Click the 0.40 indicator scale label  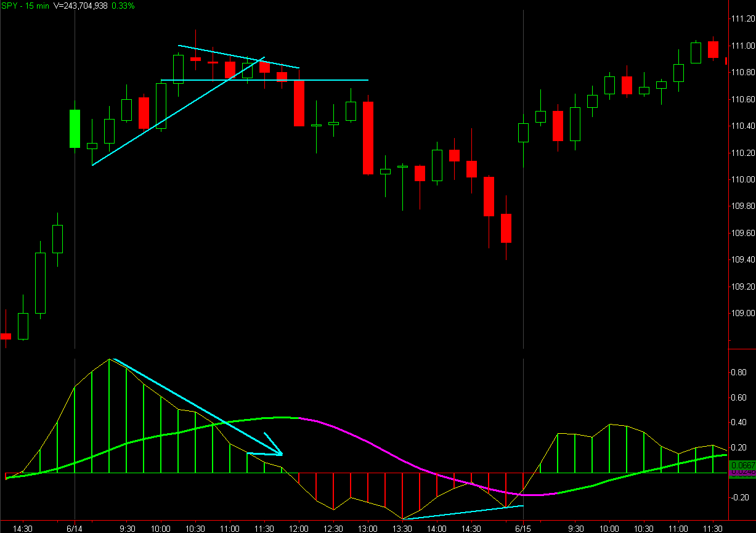click(x=738, y=422)
